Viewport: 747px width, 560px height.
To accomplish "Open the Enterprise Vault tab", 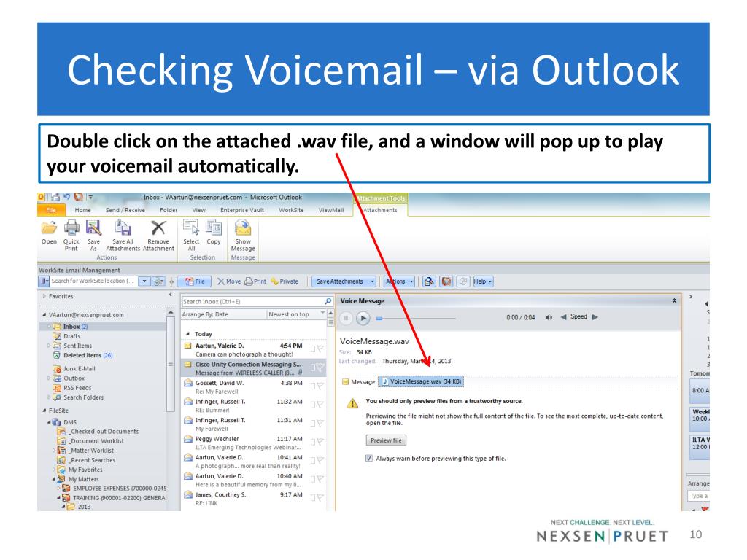I will [242, 210].
